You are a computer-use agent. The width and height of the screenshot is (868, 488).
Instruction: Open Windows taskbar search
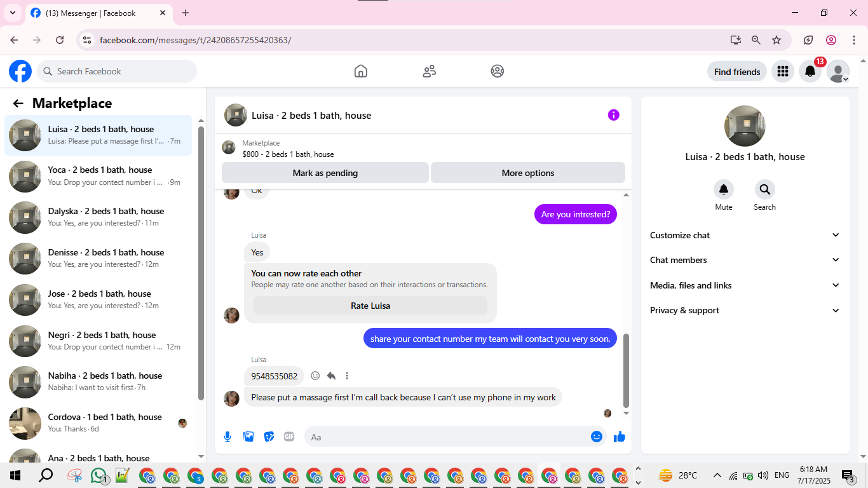point(46,475)
